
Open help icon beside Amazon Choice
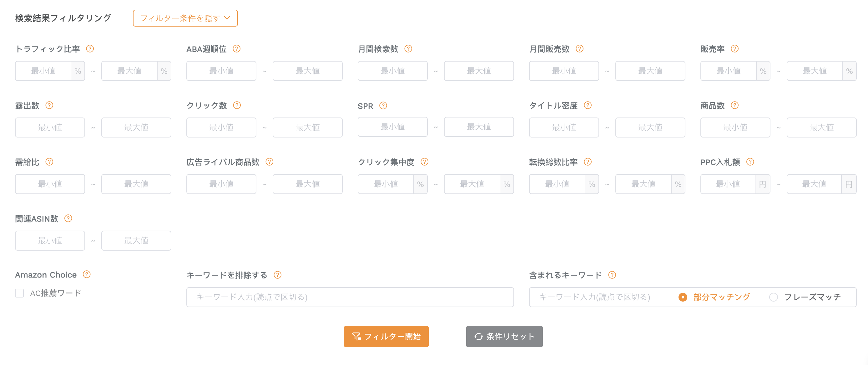[87, 274]
